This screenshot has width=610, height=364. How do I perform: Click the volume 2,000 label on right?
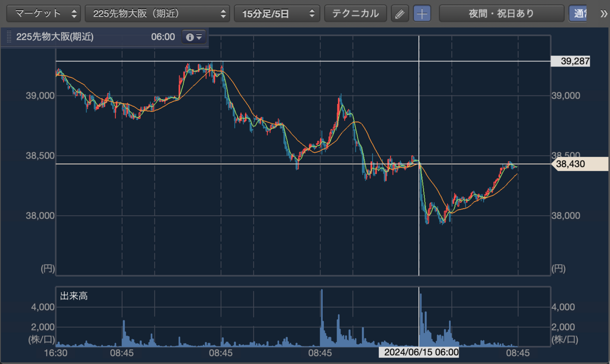coord(564,326)
